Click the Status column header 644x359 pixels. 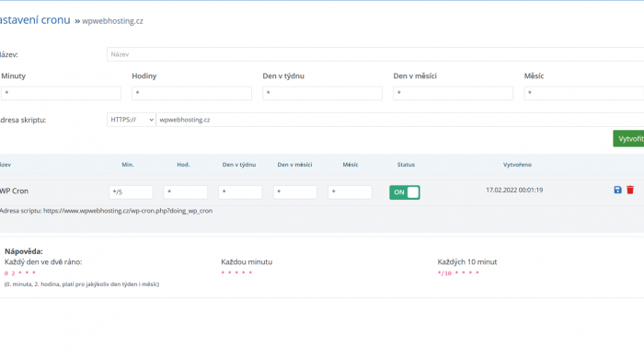(406, 164)
